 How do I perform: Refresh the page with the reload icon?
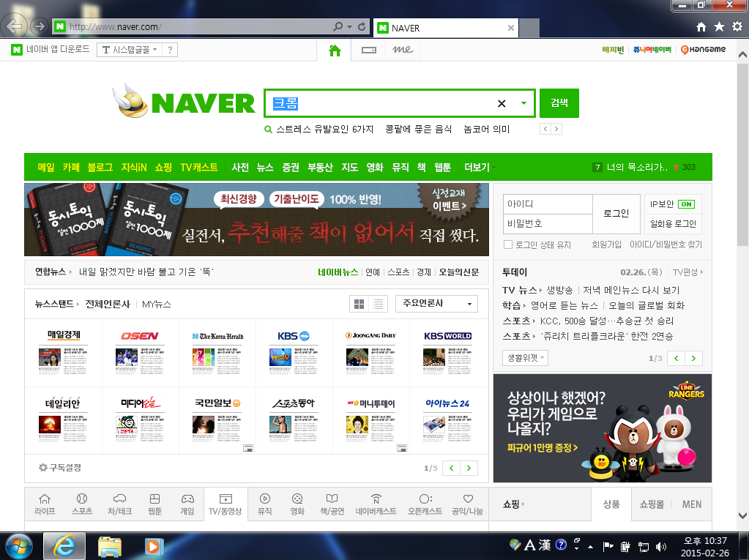point(362,27)
